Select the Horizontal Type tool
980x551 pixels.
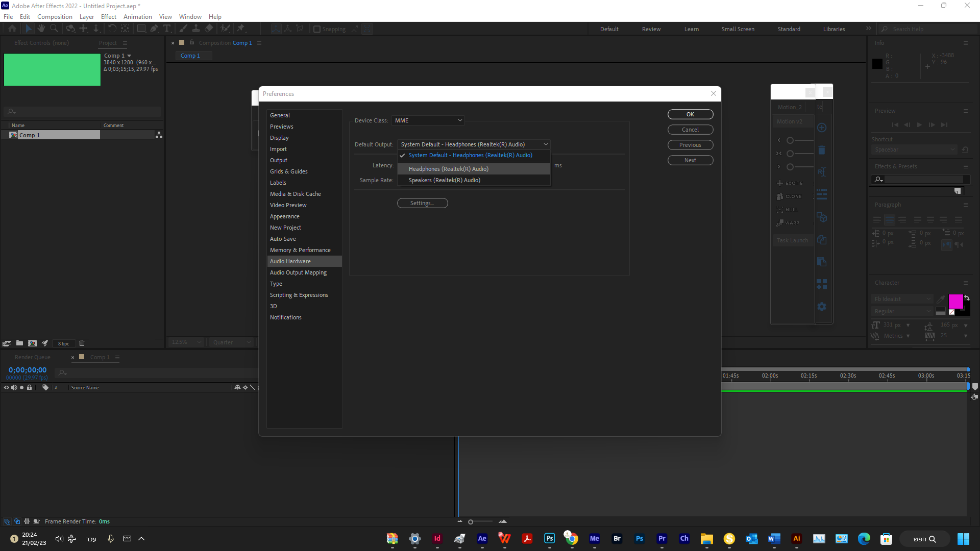[167, 29]
